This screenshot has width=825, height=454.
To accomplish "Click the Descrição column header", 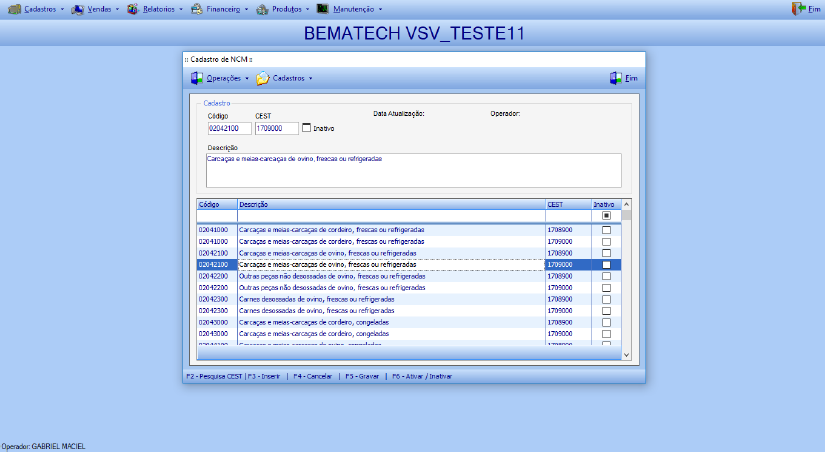I will pos(391,204).
